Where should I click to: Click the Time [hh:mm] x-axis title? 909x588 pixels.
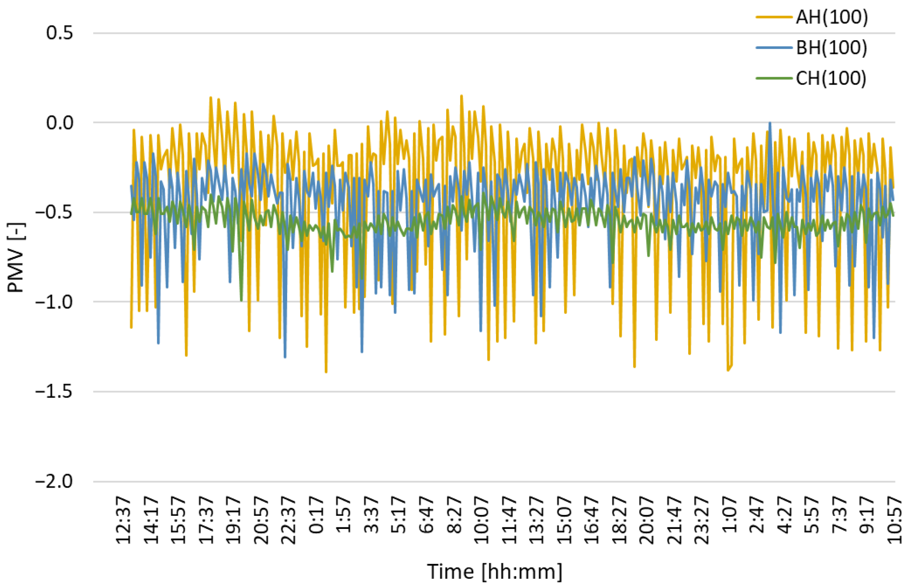click(x=494, y=572)
